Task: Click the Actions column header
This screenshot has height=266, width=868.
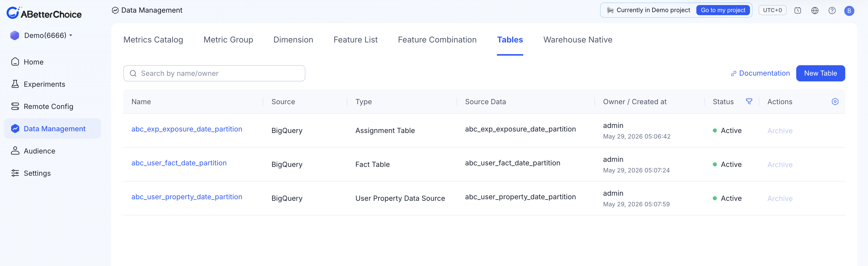Action: pyautogui.click(x=780, y=102)
